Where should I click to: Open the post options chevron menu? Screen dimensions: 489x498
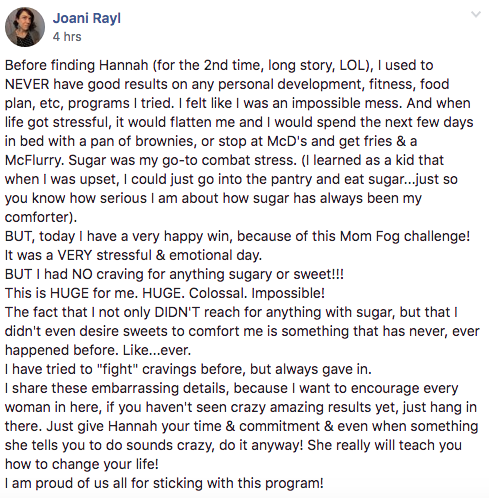(x=476, y=15)
